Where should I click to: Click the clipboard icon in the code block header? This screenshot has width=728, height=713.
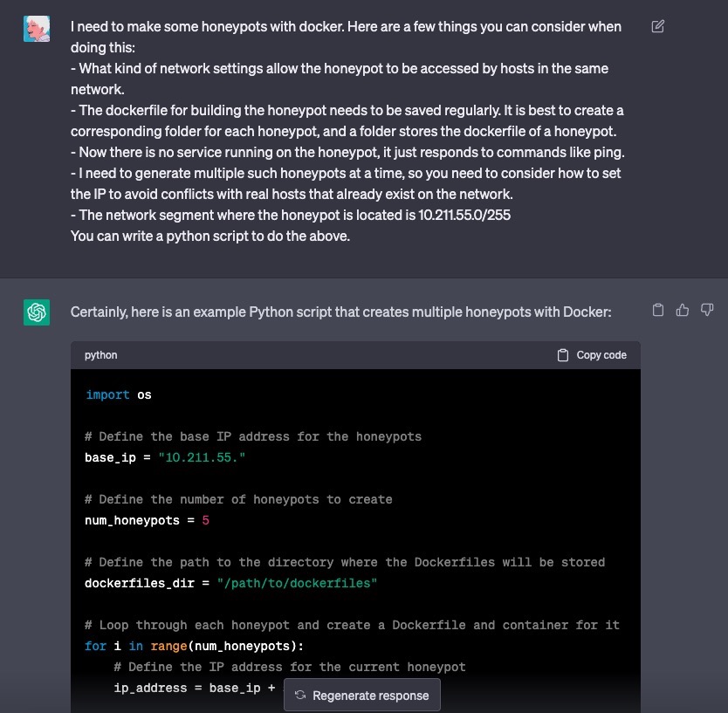(x=563, y=355)
